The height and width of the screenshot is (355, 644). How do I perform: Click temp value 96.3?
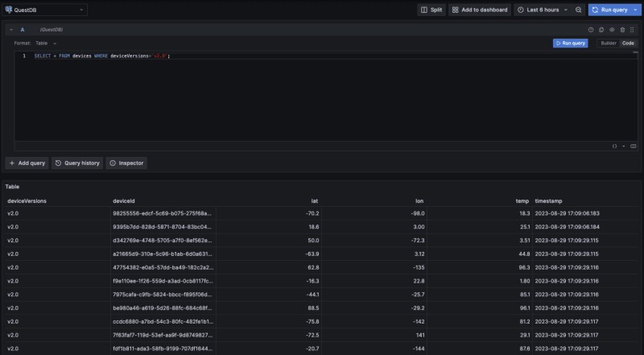tap(525, 267)
